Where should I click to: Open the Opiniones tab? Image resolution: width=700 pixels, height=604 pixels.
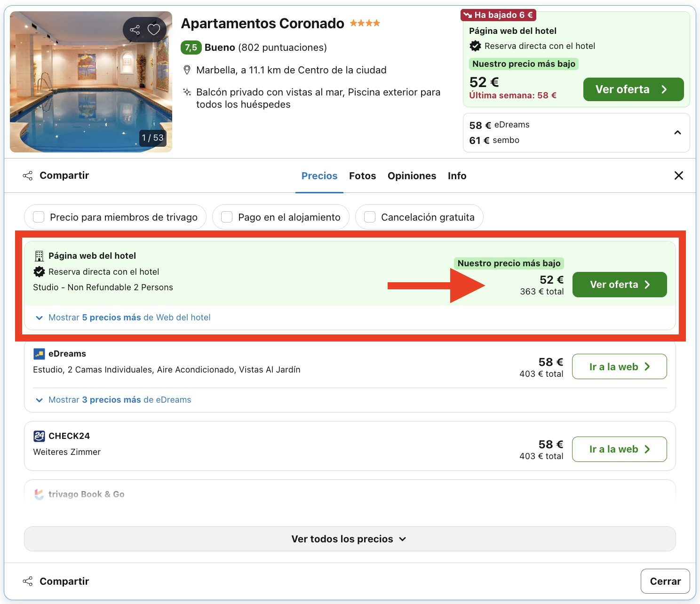(x=412, y=175)
